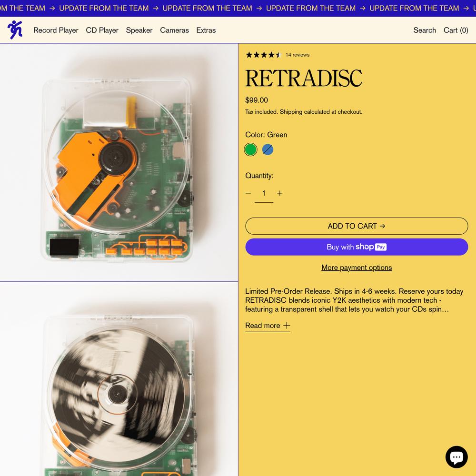Open Search in the header
The width and height of the screenshot is (476, 476).
point(425,30)
